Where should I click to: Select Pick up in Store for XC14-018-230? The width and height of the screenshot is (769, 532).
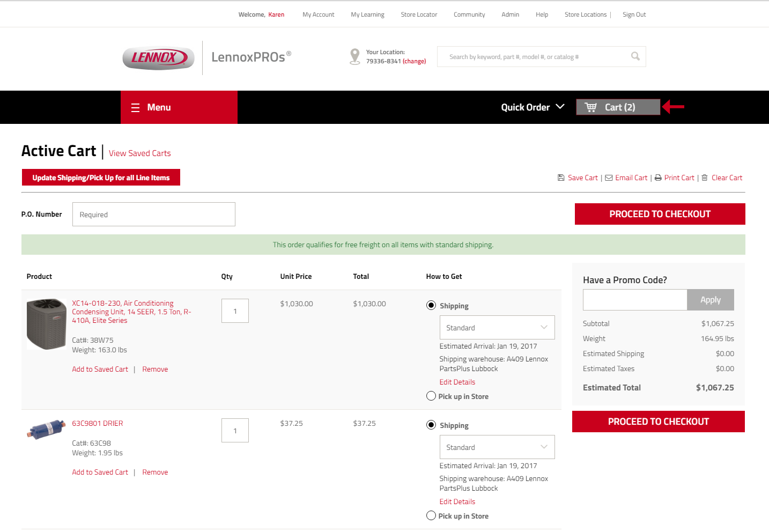[431, 396]
